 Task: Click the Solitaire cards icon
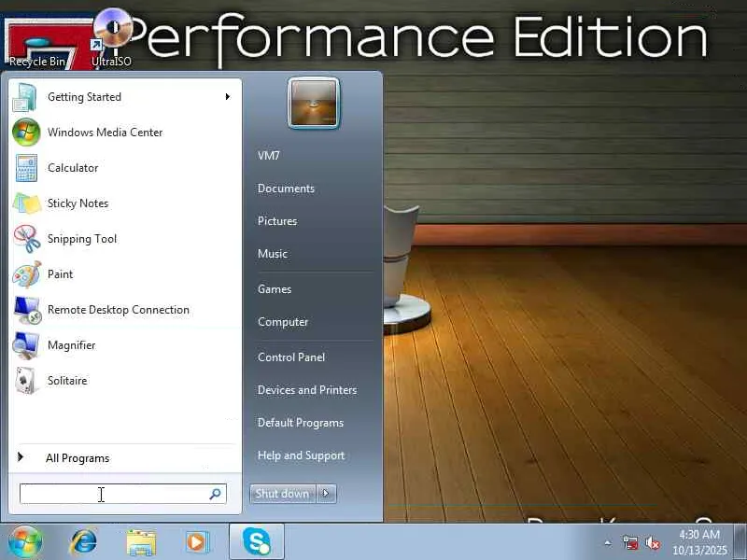tap(26, 381)
